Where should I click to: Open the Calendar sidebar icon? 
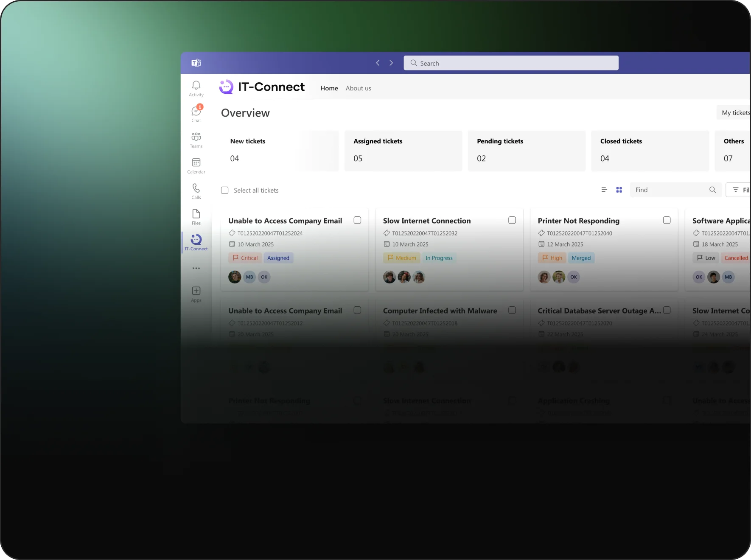[x=196, y=165]
